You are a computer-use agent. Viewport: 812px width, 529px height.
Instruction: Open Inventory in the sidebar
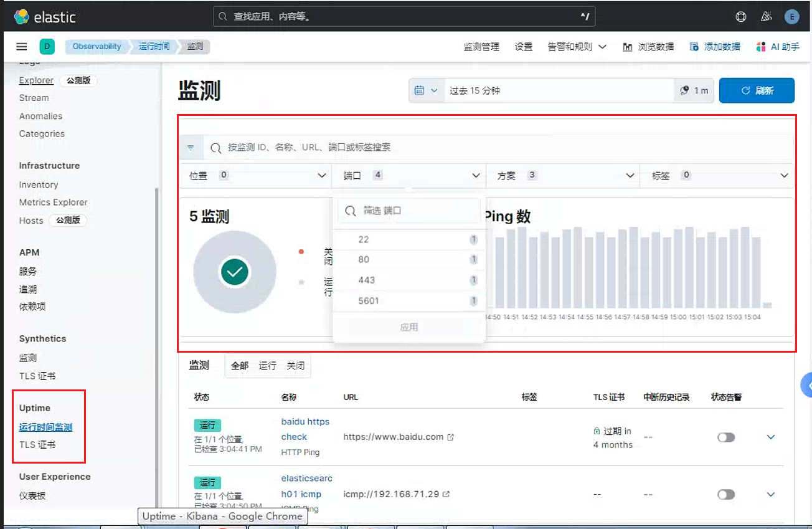click(39, 185)
